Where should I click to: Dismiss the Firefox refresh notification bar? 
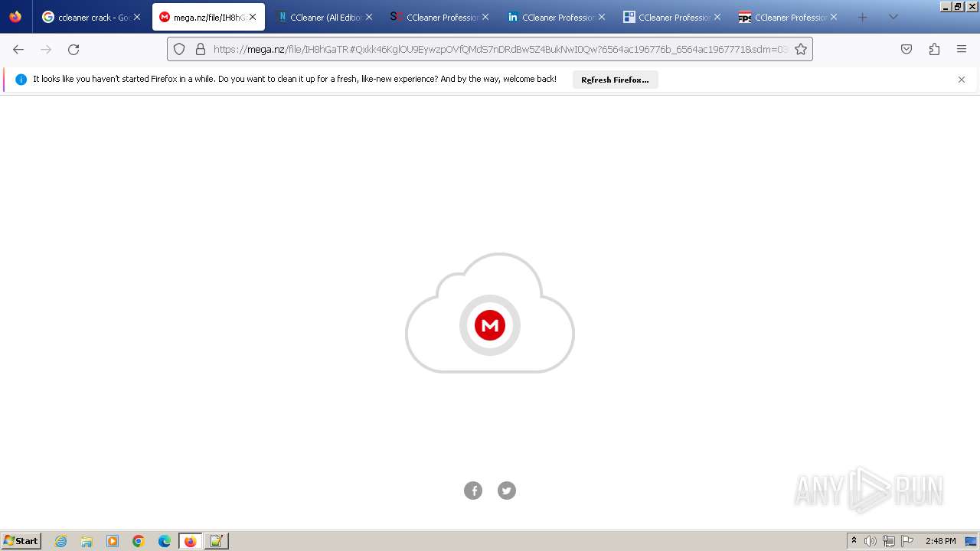tap(962, 80)
